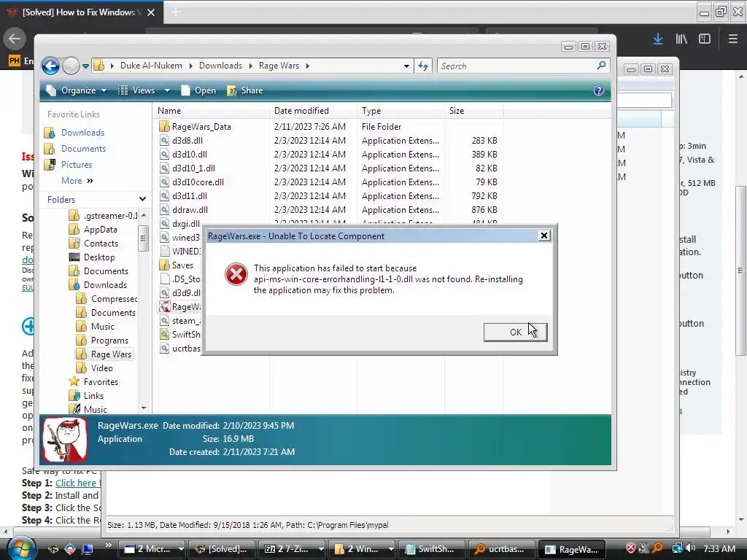
Task: Open Explorer help icon
Action: pyautogui.click(x=599, y=90)
